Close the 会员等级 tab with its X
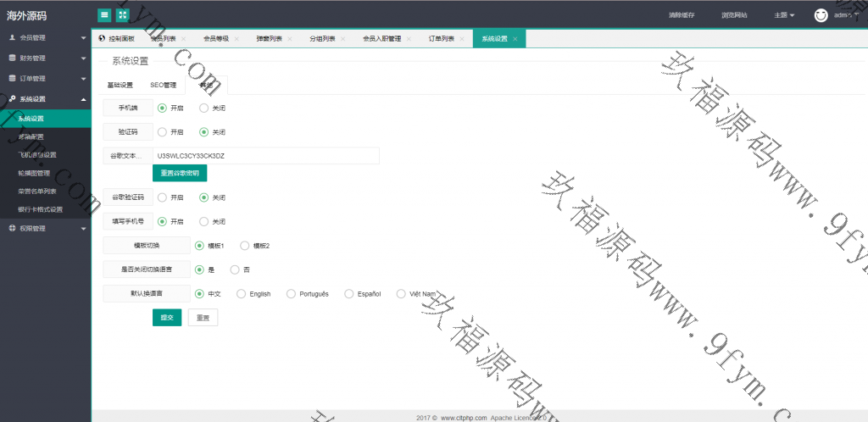Image resolution: width=868 pixels, height=422 pixels. 236,39
